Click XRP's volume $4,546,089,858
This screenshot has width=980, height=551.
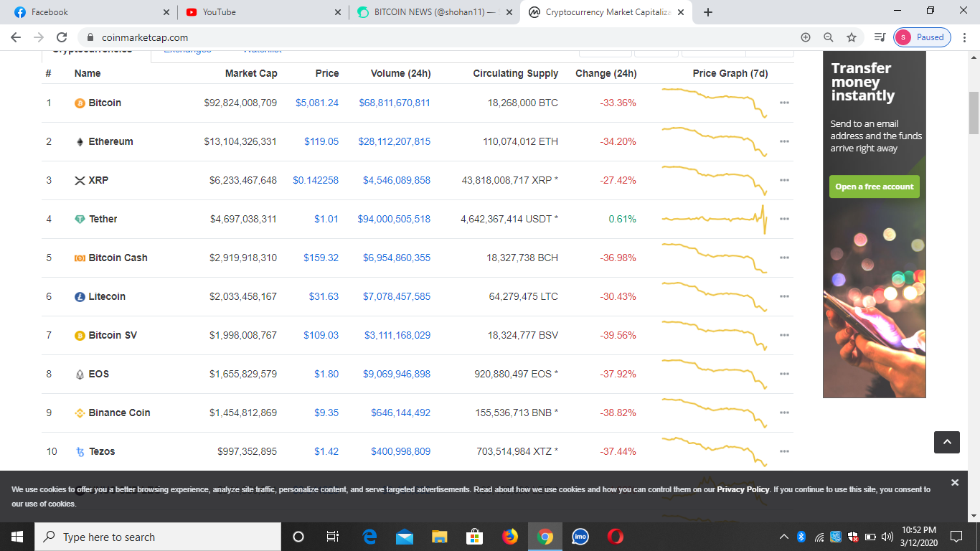coord(397,181)
